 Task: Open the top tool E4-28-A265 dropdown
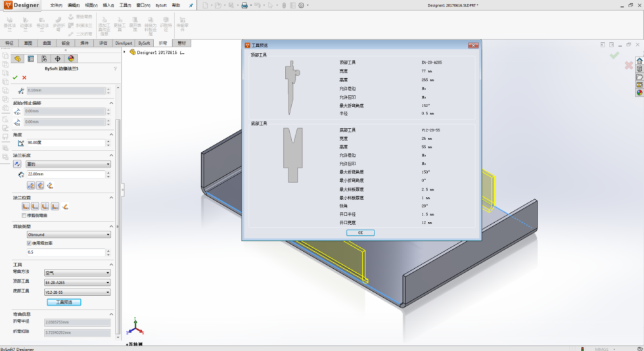pyautogui.click(x=78, y=283)
